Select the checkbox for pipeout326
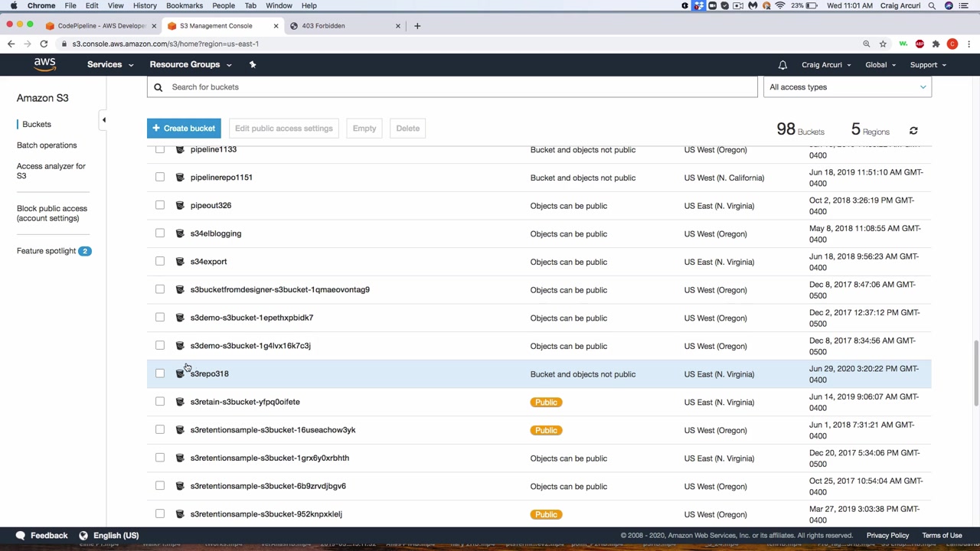Image resolution: width=980 pixels, height=551 pixels. (160, 205)
